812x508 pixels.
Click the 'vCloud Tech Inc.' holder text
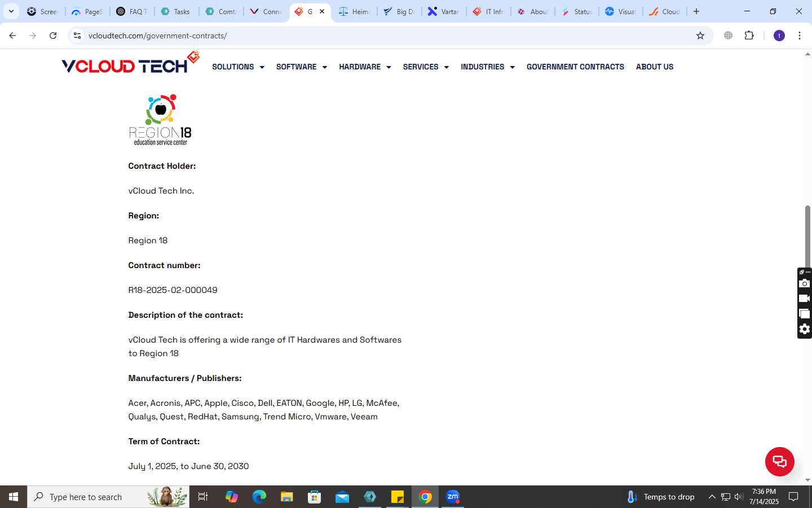point(161,191)
